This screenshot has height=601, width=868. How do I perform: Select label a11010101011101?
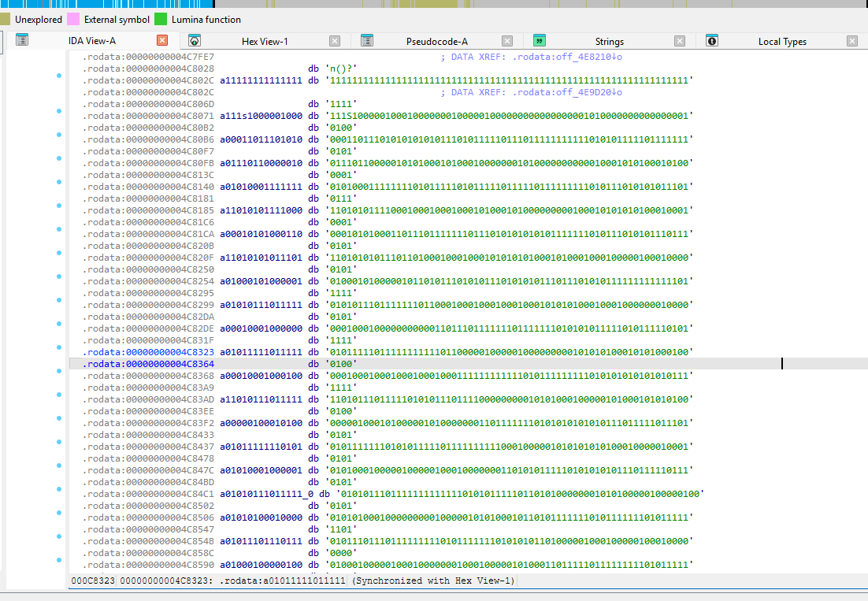pyautogui.click(x=262, y=258)
